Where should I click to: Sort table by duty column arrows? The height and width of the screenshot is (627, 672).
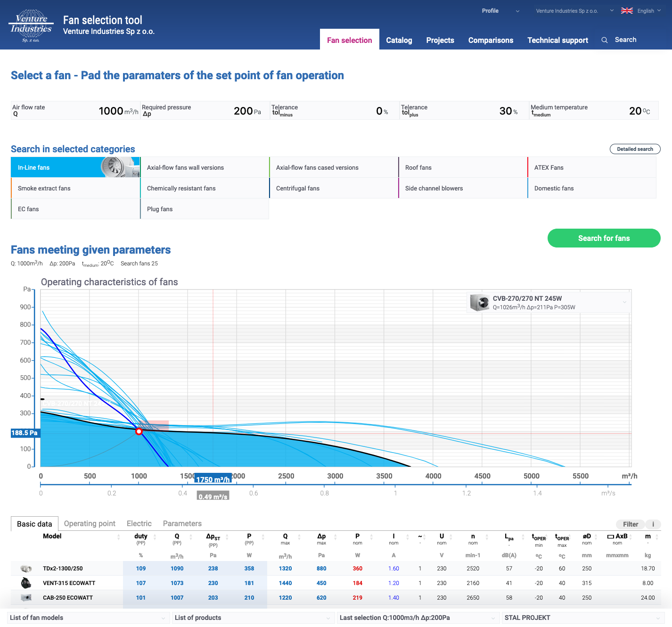pos(155,537)
